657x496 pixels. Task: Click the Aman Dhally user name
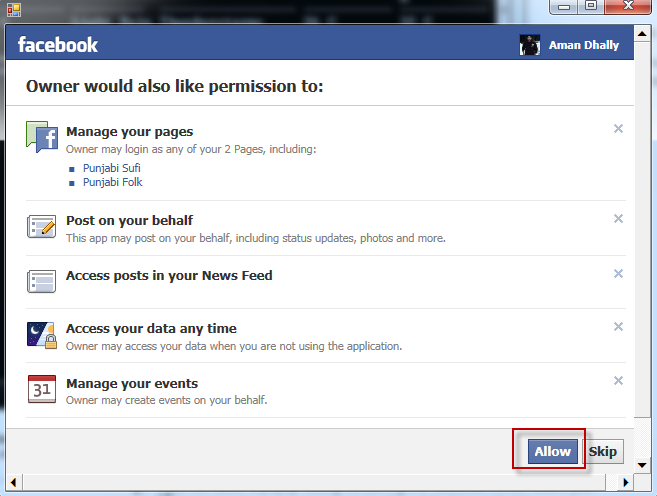point(584,45)
